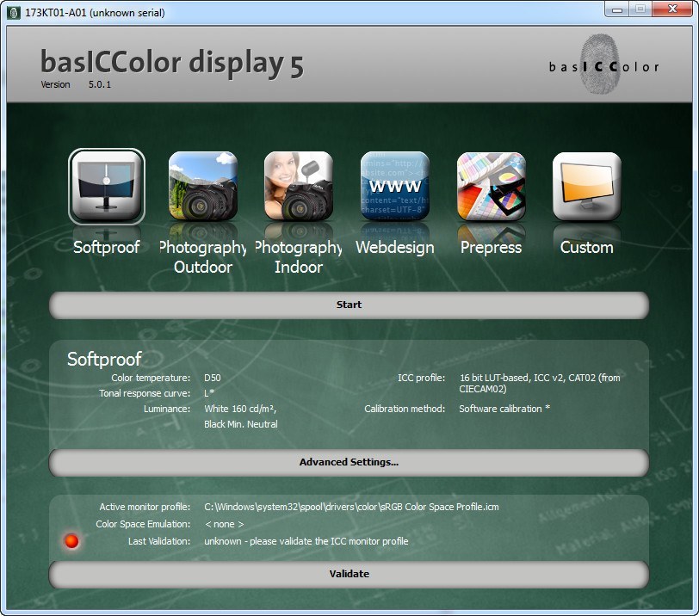Close the basICColor display window

(672, 9)
